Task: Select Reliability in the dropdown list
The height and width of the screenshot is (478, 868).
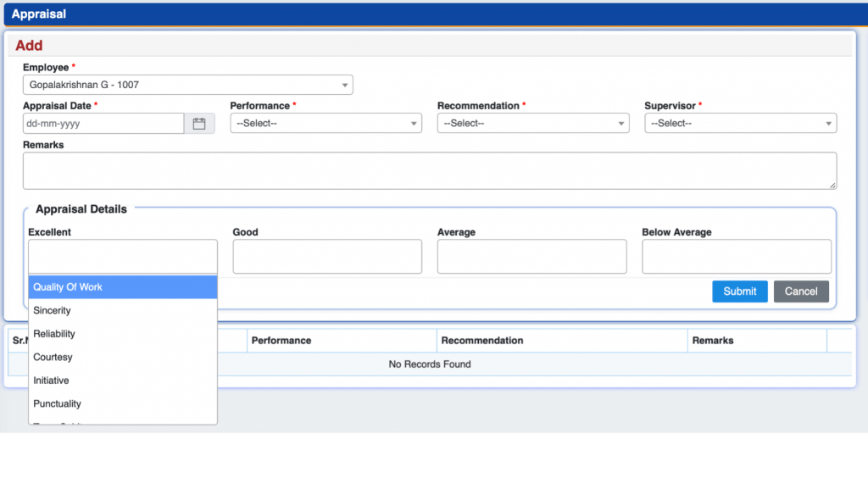Action: [54, 334]
